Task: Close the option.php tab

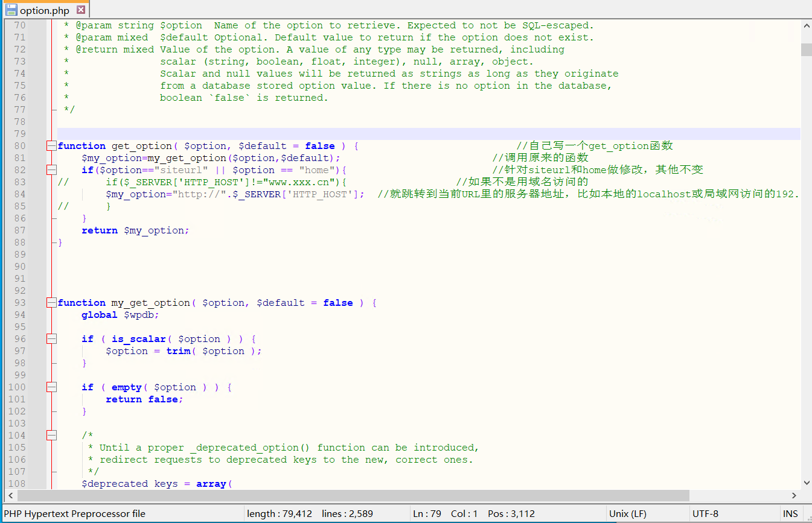Action: 81,10
